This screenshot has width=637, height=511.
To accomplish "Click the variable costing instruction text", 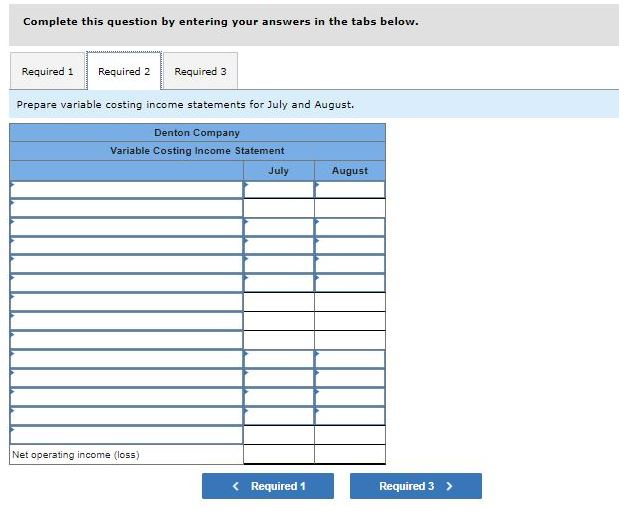I will pyautogui.click(x=185, y=105).
